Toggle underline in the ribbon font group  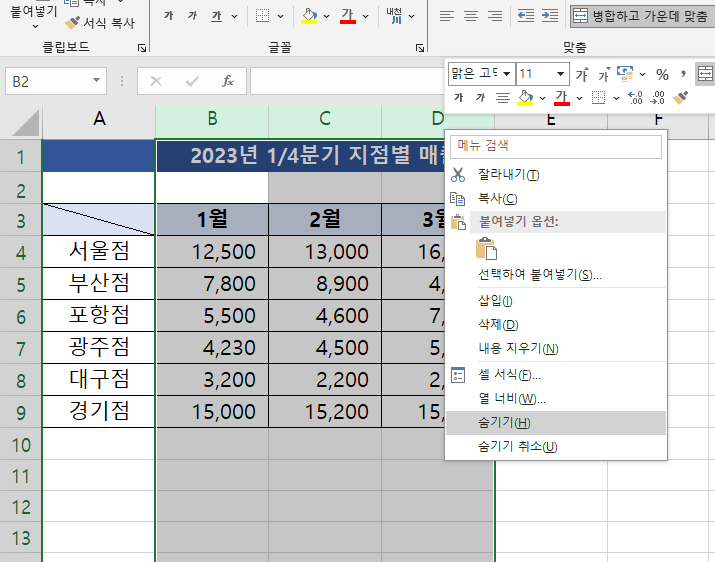[x=216, y=16]
